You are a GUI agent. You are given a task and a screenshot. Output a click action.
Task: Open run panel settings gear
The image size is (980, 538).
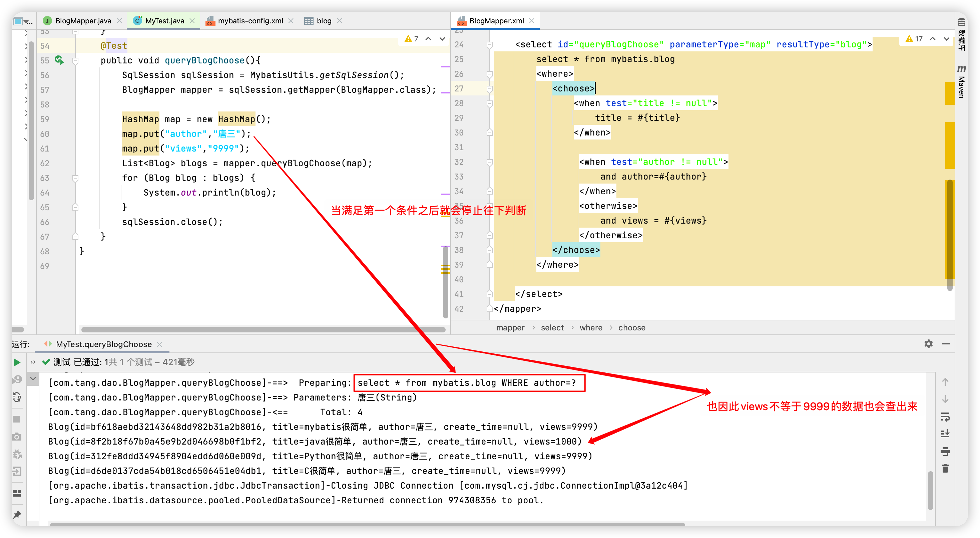point(928,344)
